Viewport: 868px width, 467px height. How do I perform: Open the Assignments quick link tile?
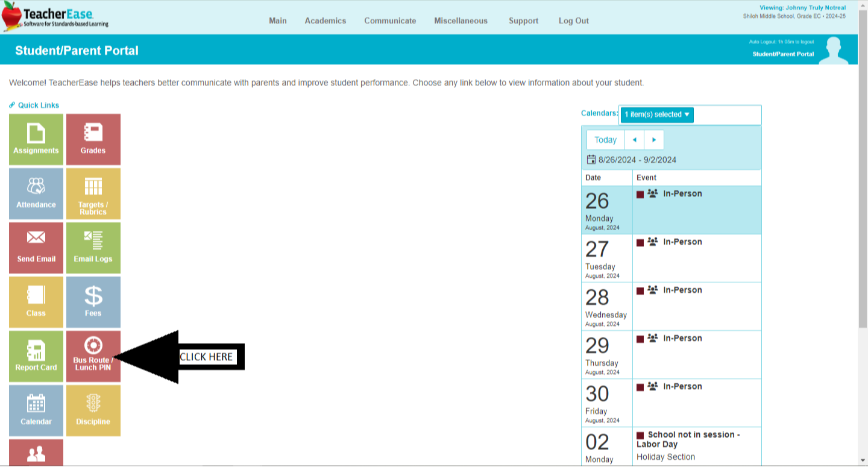[36, 139]
